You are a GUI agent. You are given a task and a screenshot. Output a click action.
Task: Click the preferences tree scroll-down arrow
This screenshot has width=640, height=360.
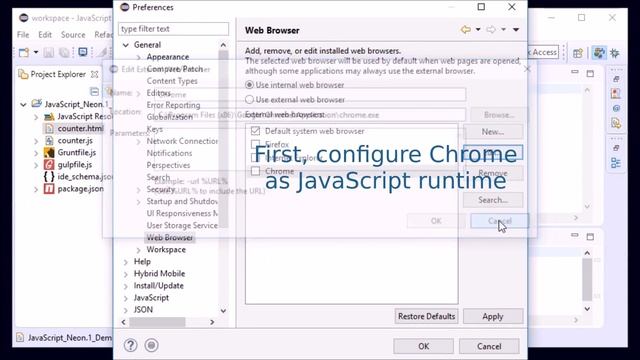(223, 311)
